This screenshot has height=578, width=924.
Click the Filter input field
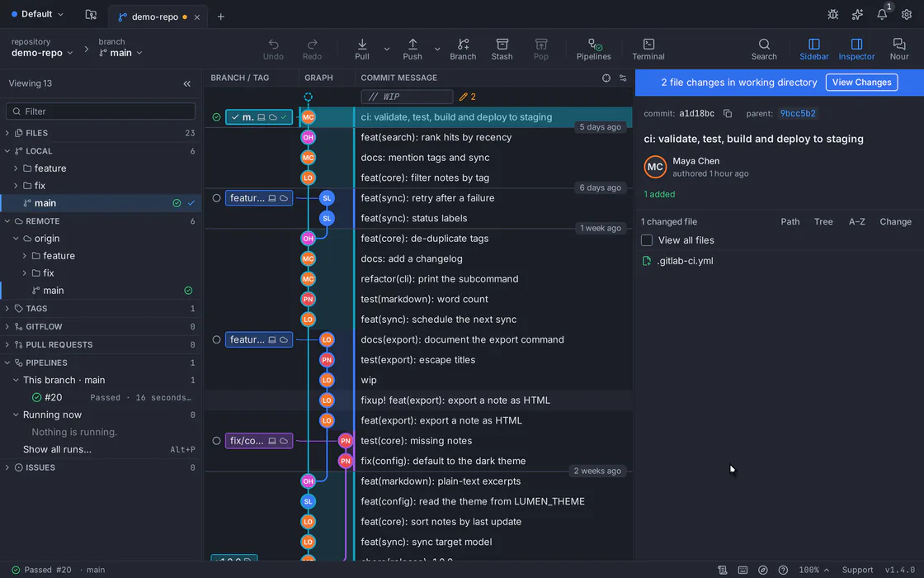tap(101, 111)
